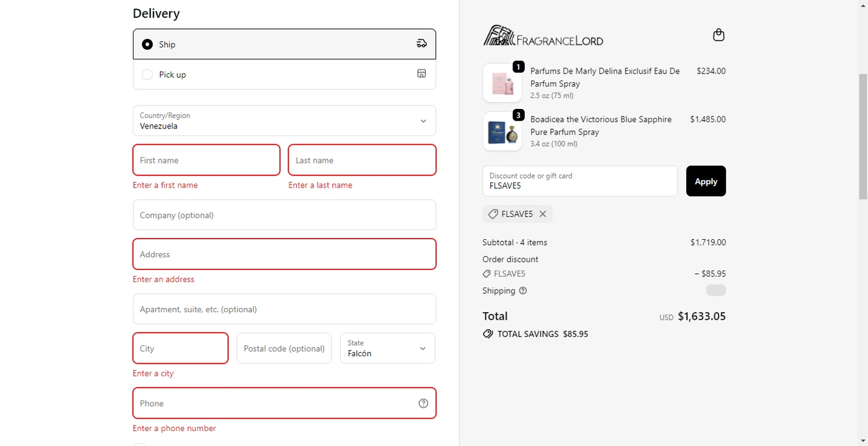Viewport: 868px width, 446px height.
Task: Click the 'Subtotal · 4 items' text
Action: click(x=515, y=243)
